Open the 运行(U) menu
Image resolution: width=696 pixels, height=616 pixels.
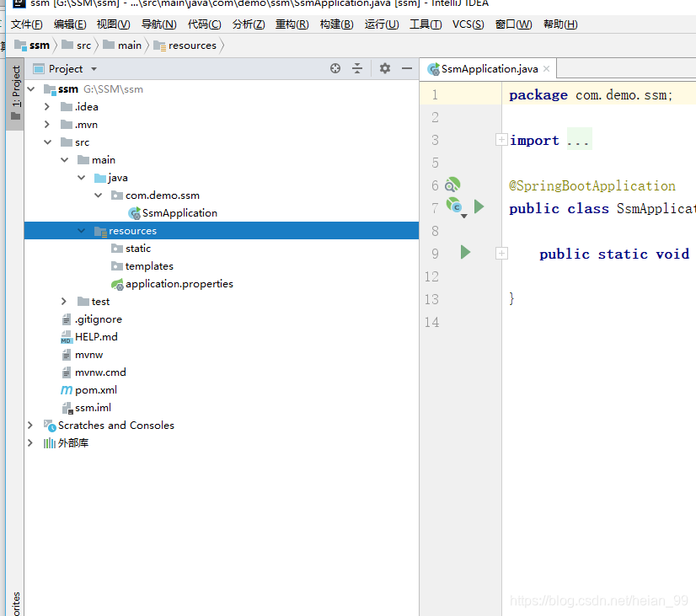pyautogui.click(x=382, y=24)
